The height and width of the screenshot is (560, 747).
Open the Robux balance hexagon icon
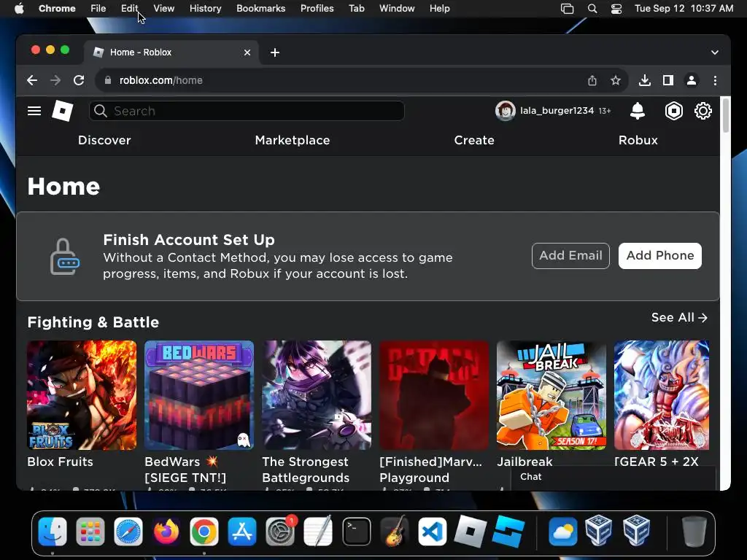(x=673, y=111)
